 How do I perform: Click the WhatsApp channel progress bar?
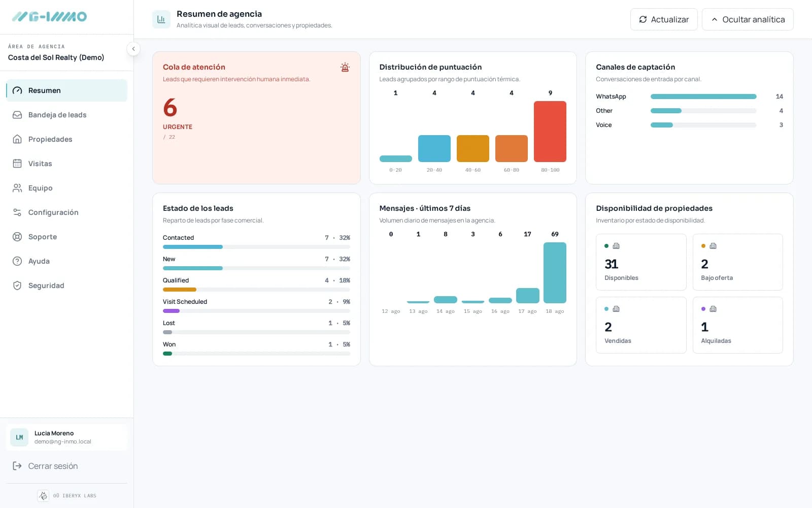click(x=703, y=97)
